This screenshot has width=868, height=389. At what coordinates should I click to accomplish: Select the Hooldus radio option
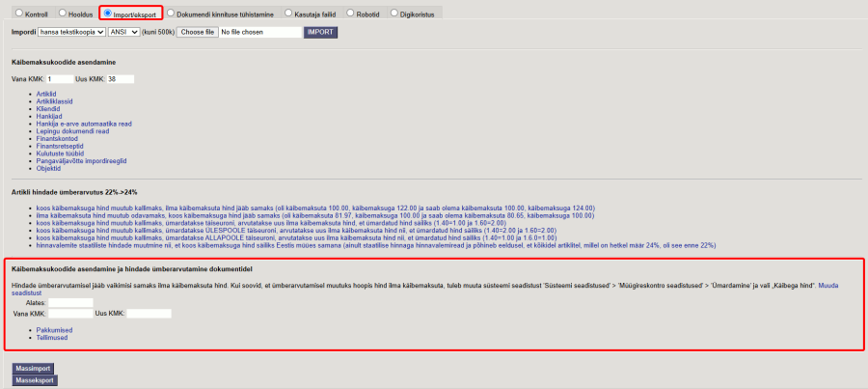[63, 14]
